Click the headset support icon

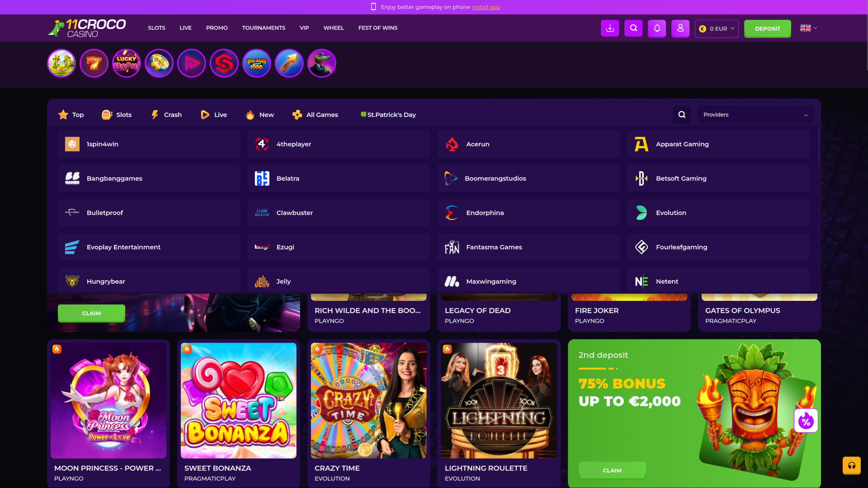click(852, 465)
